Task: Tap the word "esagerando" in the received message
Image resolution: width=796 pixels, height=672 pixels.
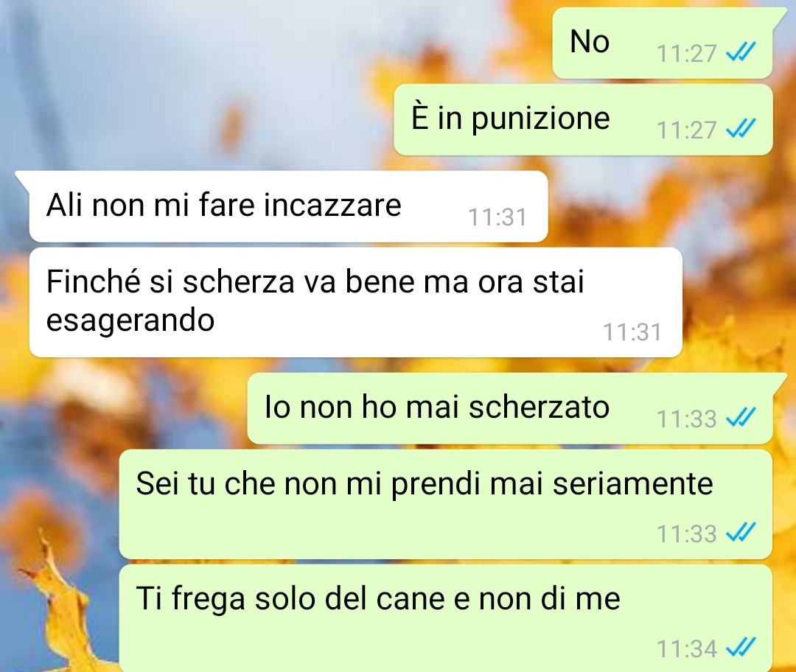Action: click(x=130, y=321)
